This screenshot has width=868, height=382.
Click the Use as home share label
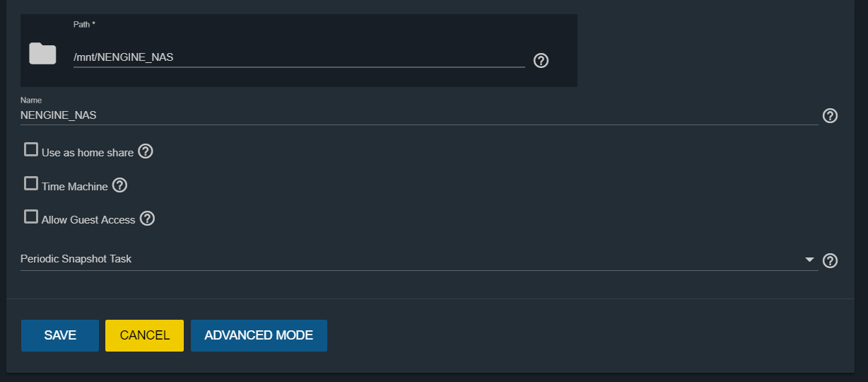(88, 153)
